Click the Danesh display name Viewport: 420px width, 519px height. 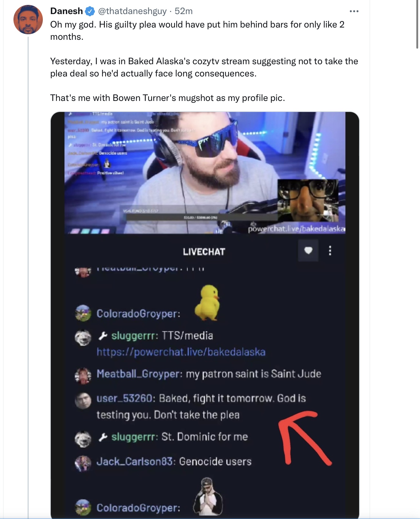tap(66, 11)
